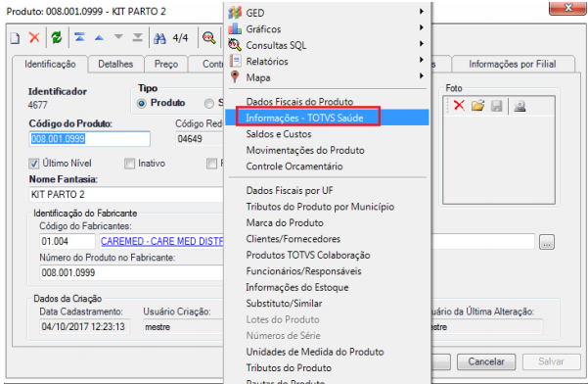The width and height of the screenshot is (588, 384).
Task: Remove photo with red X in Foto panel
Action: (x=459, y=106)
